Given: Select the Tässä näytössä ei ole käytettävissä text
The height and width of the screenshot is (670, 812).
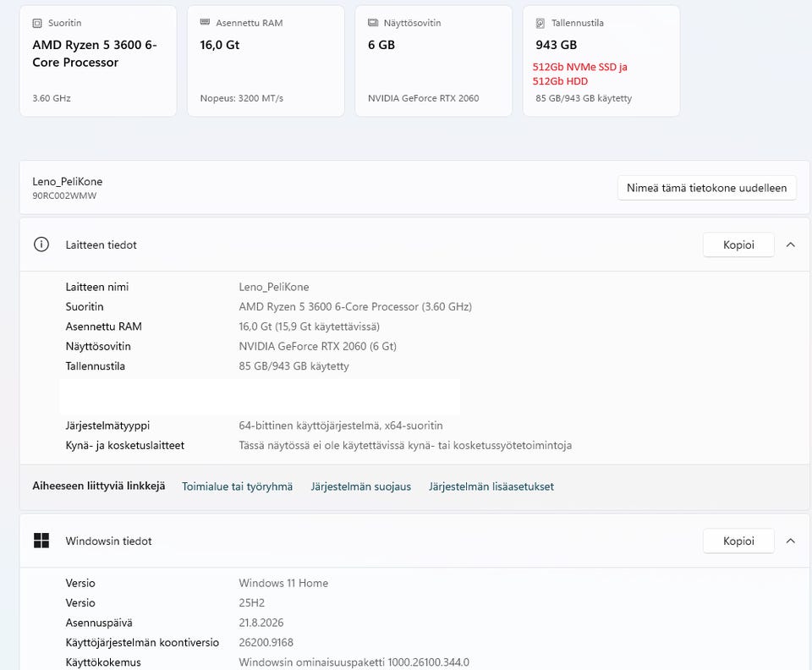Looking at the screenshot, I should tap(405, 445).
